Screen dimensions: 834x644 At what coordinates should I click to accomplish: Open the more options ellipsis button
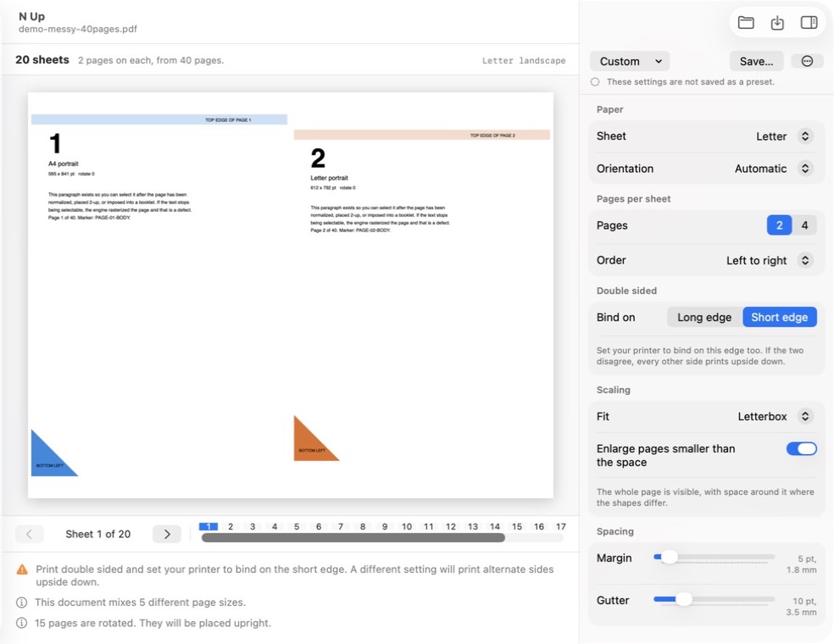click(x=807, y=61)
